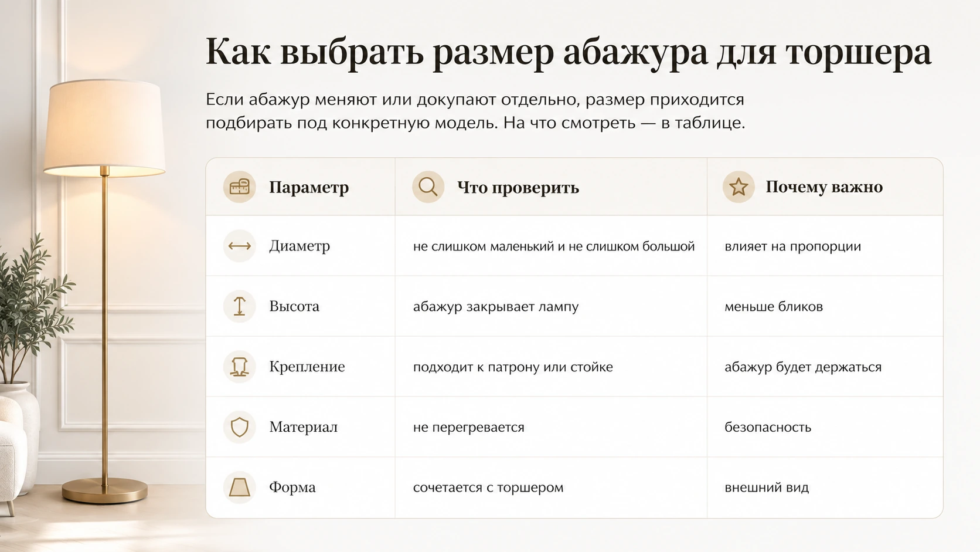
Task: Select the Форма row label
Action: coord(292,487)
